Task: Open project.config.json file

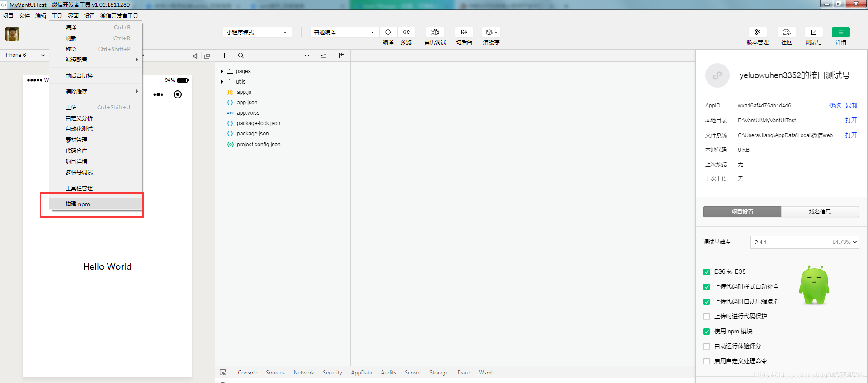Action: [259, 145]
